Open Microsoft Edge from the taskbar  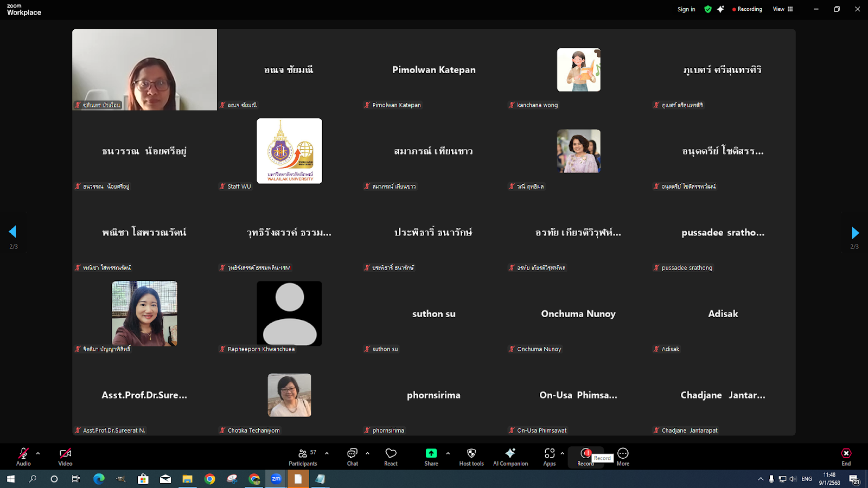pos(99,479)
